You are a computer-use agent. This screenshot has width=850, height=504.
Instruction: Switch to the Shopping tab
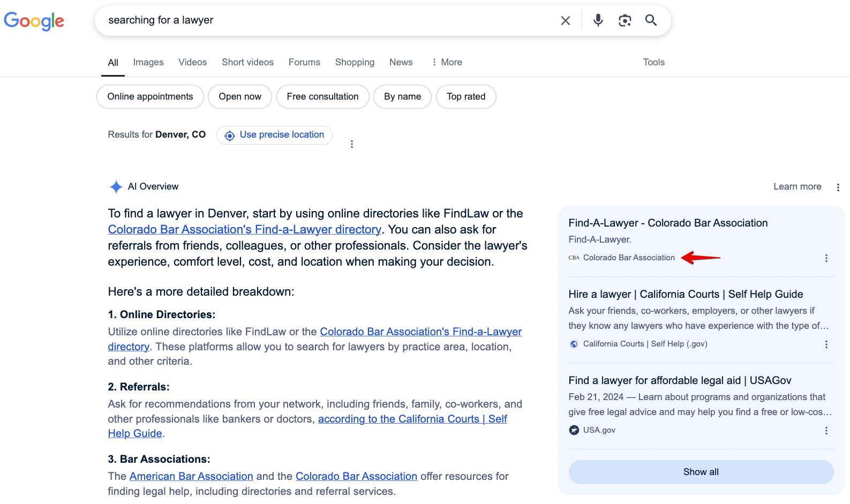tap(355, 62)
